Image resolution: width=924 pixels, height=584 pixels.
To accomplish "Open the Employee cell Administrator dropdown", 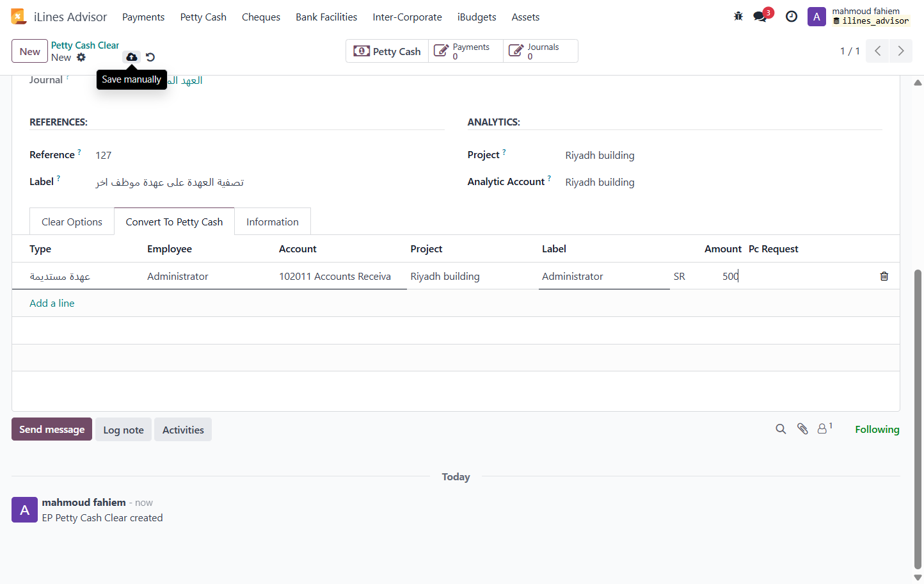I will [x=209, y=276].
